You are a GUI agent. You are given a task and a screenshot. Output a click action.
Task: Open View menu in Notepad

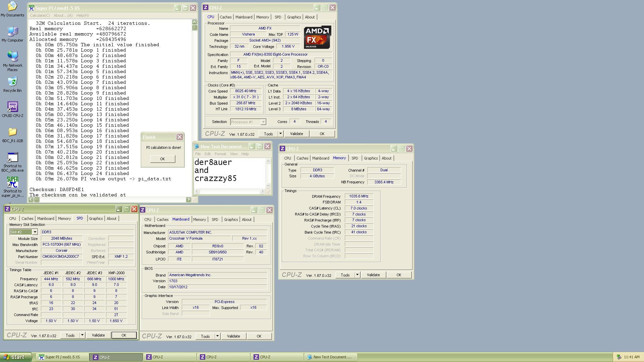pyautogui.click(x=234, y=154)
